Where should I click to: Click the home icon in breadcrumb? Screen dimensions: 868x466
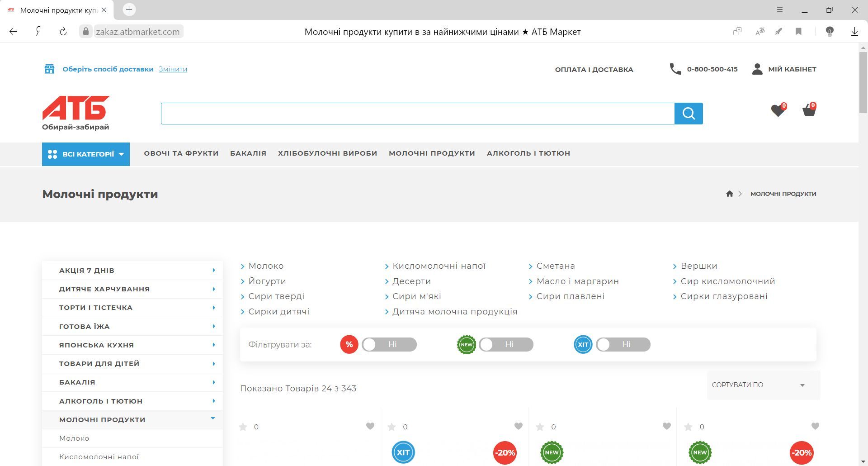(x=729, y=194)
